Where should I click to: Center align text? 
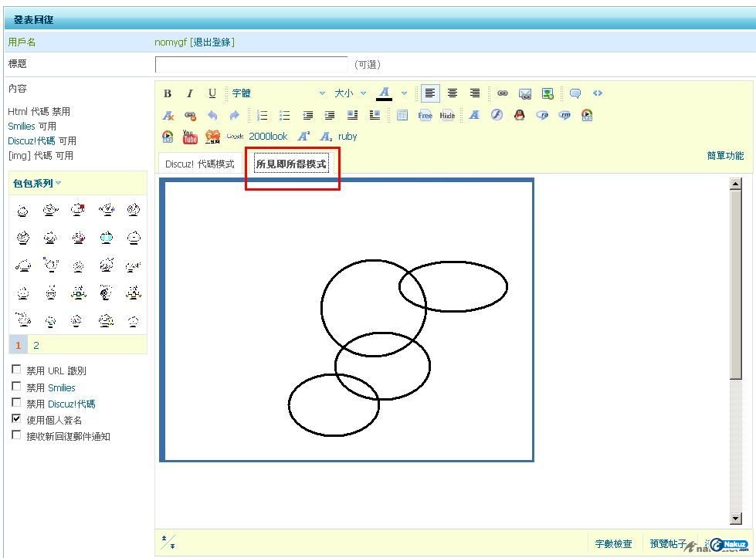coord(453,93)
